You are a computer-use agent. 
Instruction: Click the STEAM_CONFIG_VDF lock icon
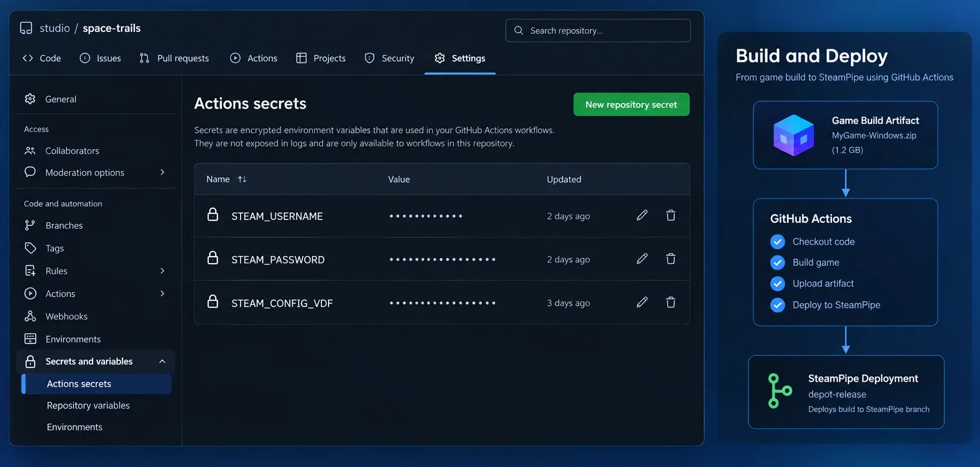click(213, 301)
